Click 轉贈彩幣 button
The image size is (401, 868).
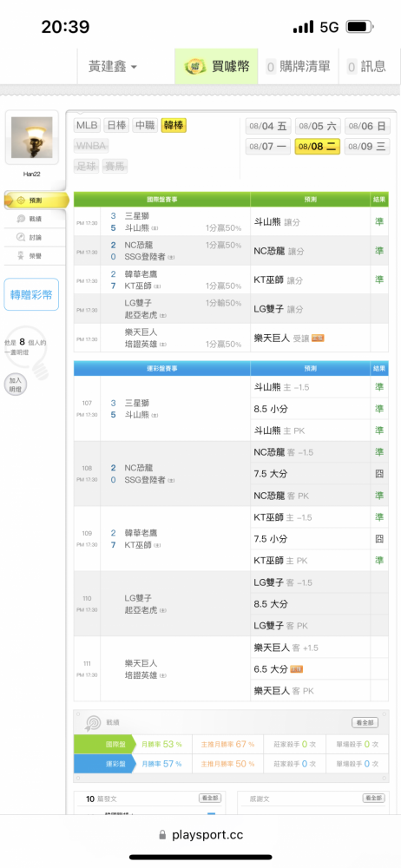[x=31, y=294]
